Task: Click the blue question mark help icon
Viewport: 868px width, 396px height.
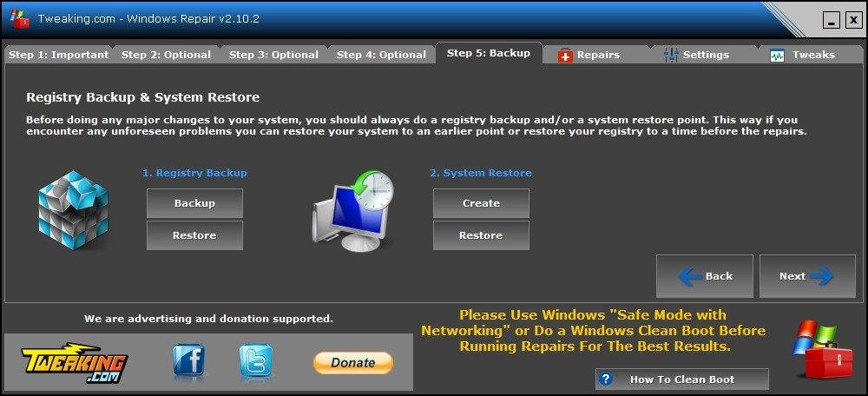Action: point(606,379)
